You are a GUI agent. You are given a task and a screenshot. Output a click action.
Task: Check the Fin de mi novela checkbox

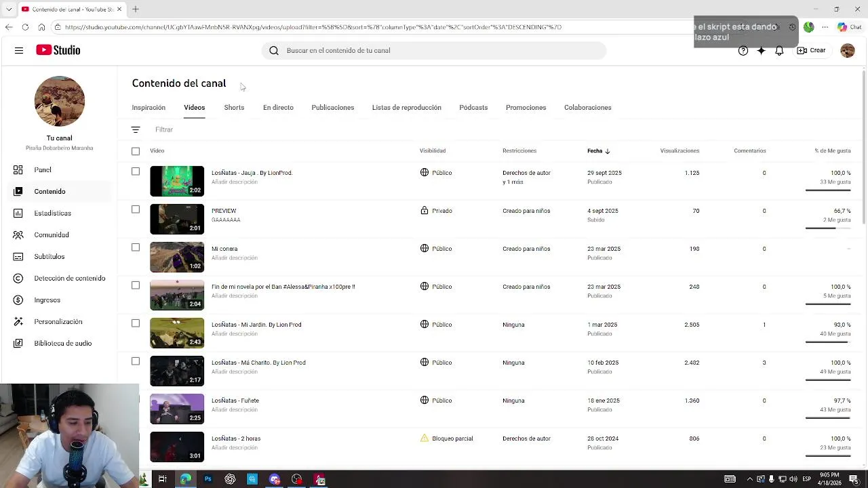(136, 285)
